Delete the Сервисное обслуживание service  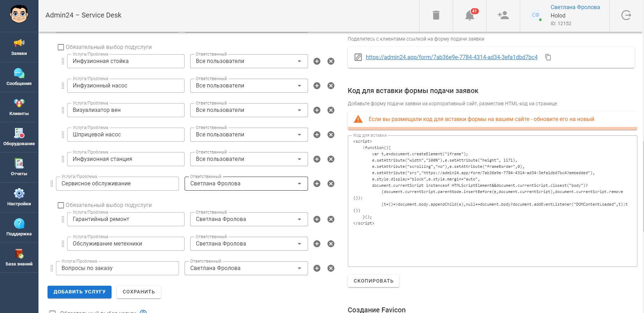[x=331, y=184]
